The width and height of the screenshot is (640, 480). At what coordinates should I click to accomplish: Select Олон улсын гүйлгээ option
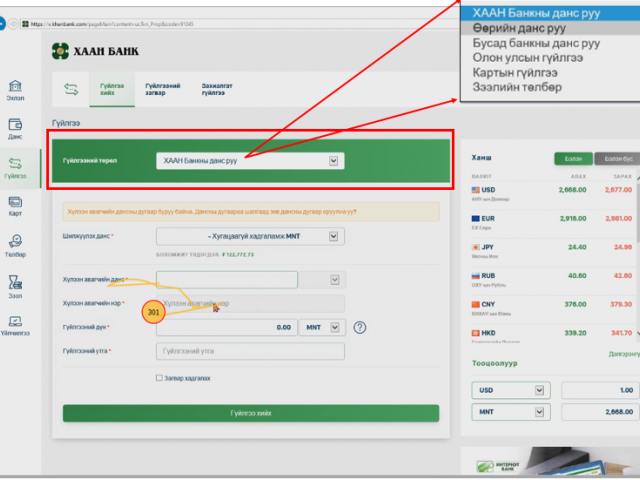click(x=550, y=58)
